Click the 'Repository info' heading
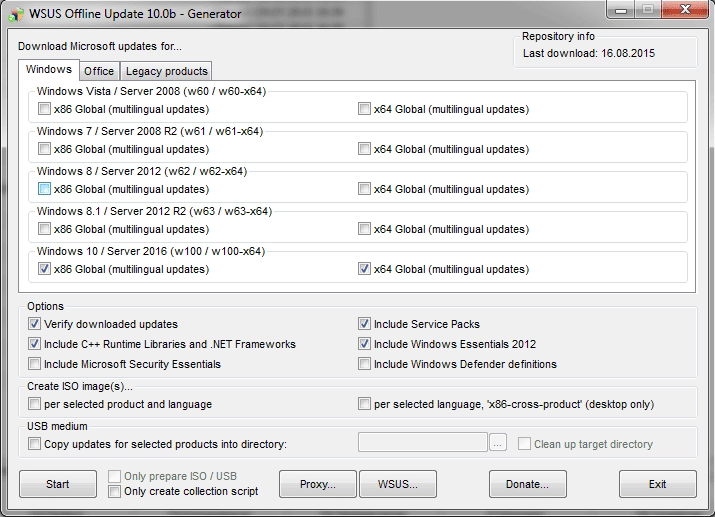715x517 pixels. (x=558, y=36)
